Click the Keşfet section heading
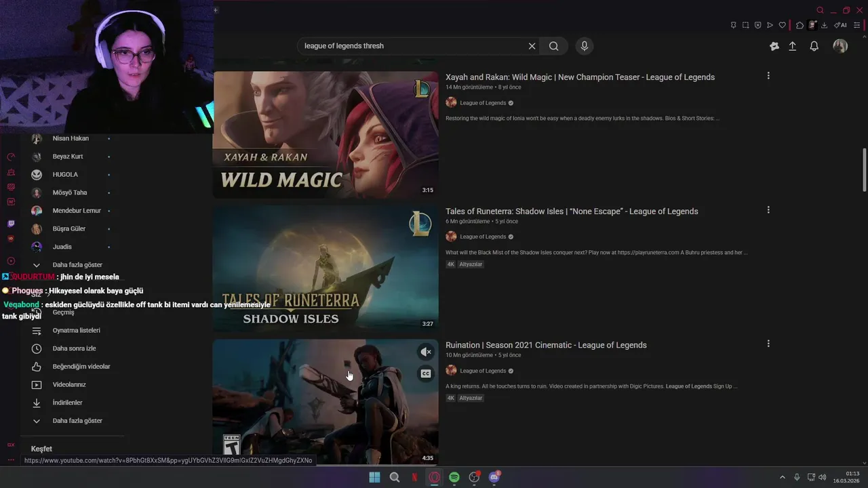Screen dimensions: 868x488 [41, 449]
